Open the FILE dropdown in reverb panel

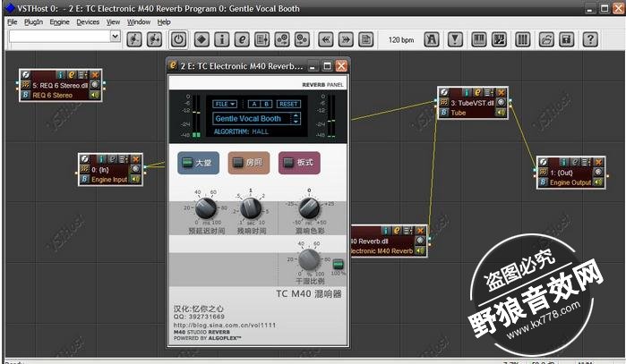[225, 104]
